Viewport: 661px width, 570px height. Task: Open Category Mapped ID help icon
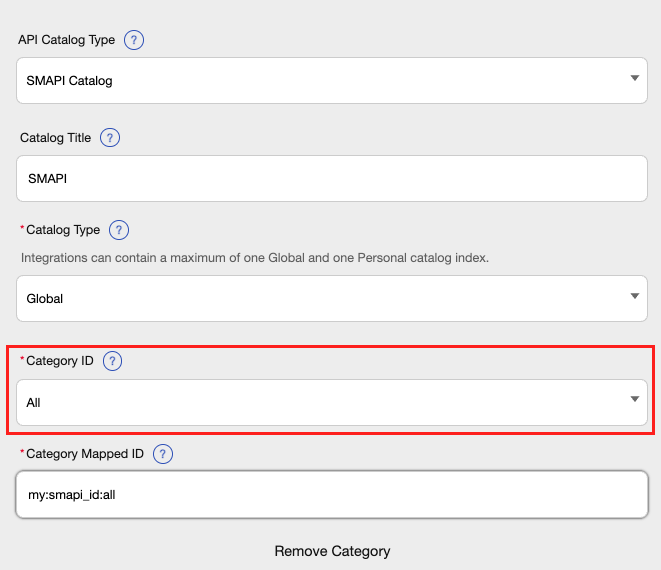click(x=163, y=454)
